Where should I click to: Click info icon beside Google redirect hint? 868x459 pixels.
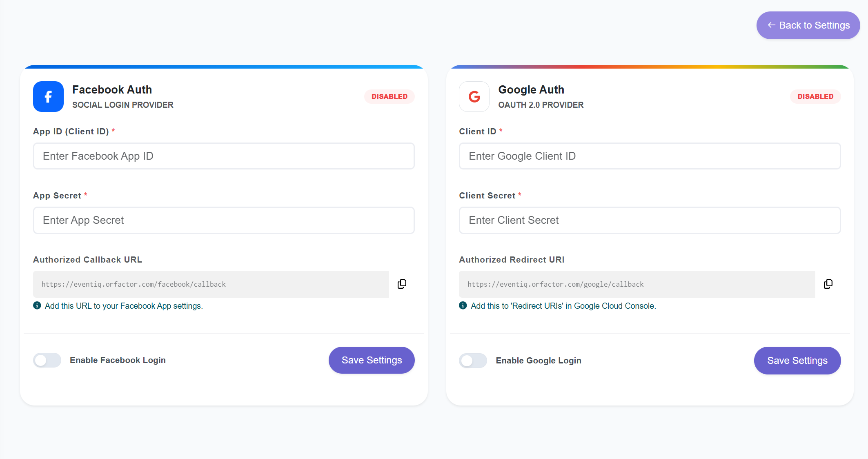tap(463, 305)
